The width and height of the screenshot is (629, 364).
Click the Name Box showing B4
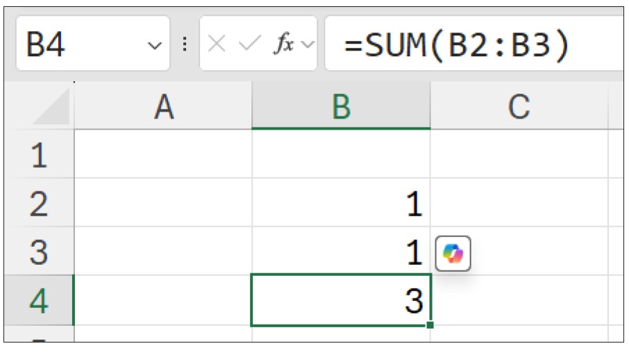(x=76, y=44)
